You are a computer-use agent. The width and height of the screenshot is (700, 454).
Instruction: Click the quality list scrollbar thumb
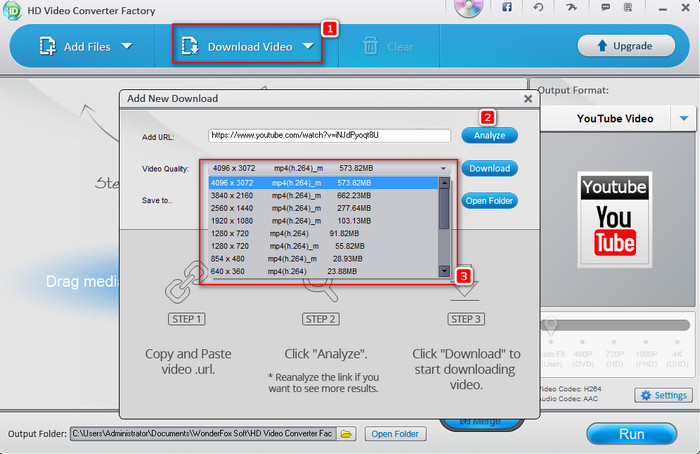(x=444, y=208)
